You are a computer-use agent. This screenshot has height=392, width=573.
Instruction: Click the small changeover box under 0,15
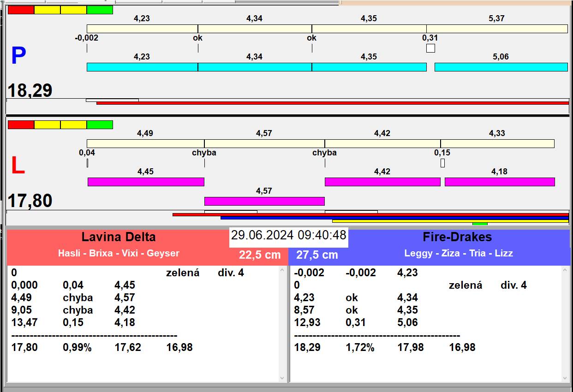tap(442, 163)
